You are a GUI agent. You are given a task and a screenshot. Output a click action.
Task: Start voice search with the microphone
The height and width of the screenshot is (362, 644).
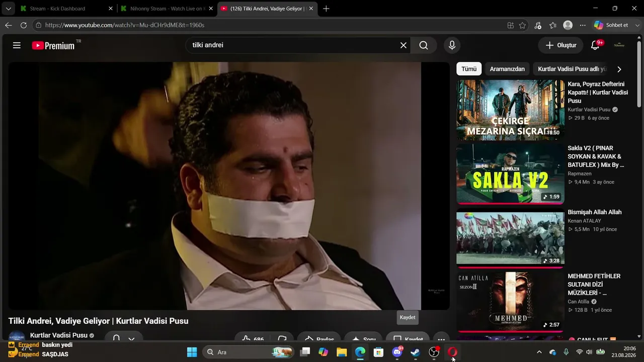(452, 45)
